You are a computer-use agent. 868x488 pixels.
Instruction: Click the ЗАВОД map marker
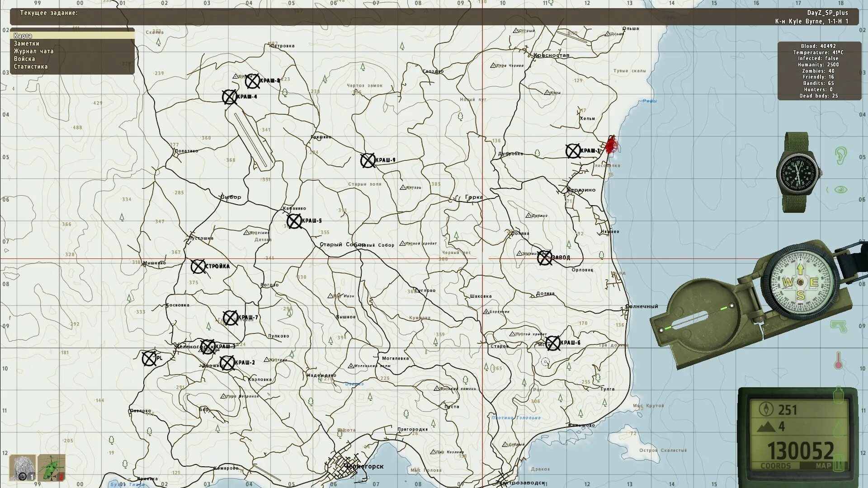click(545, 258)
